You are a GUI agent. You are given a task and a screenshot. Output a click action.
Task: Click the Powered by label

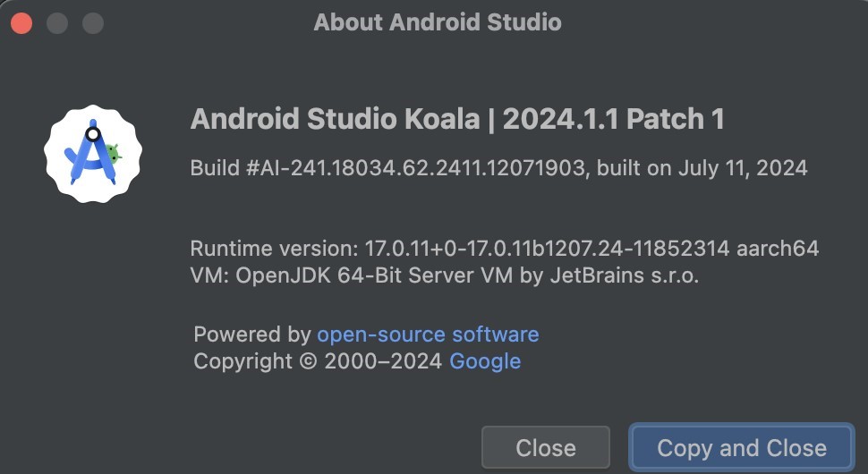[251, 334]
